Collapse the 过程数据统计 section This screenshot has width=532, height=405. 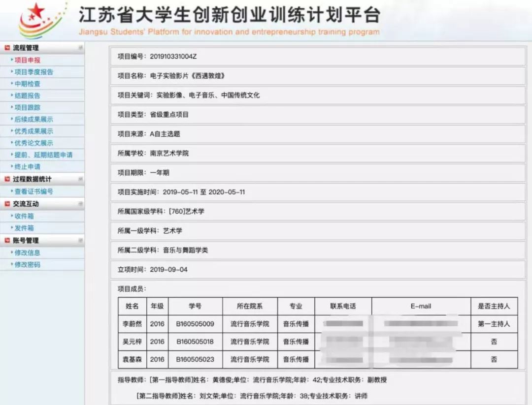[x=80, y=179]
